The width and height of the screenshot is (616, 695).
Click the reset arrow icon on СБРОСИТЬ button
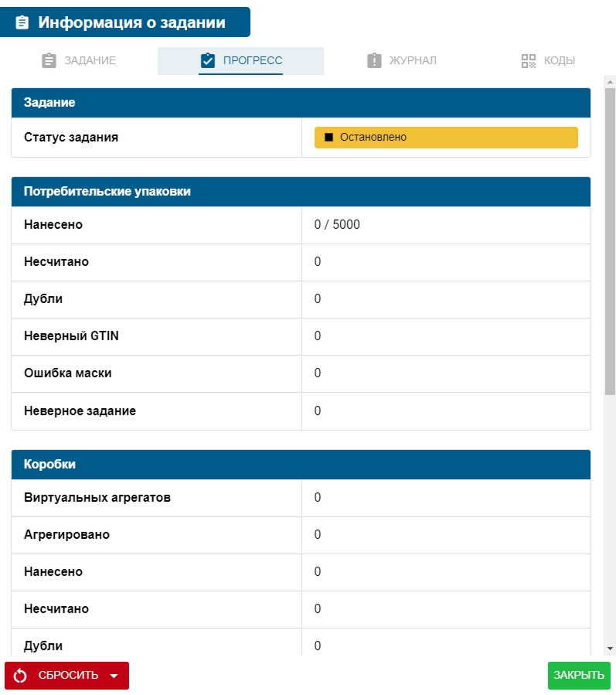point(19,675)
